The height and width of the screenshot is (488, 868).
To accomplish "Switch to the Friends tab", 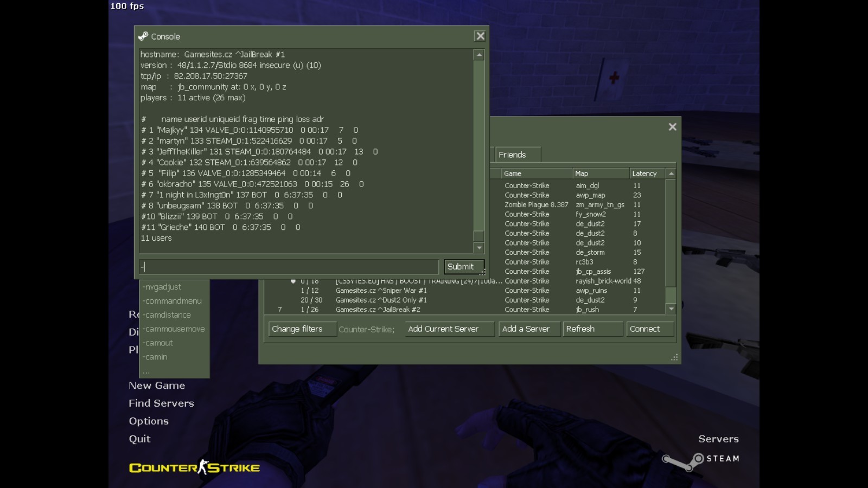I will click(x=517, y=155).
